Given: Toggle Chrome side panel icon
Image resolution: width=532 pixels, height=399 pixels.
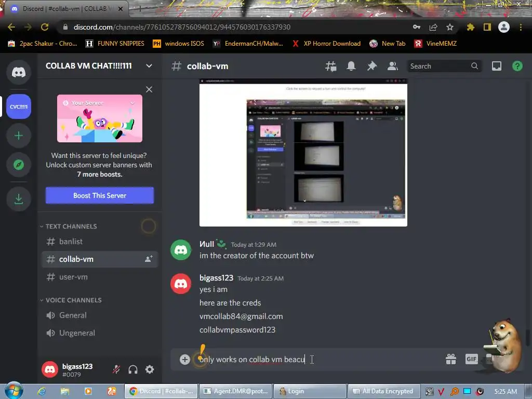Looking at the screenshot, I should pyautogui.click(x=487, y=27).
